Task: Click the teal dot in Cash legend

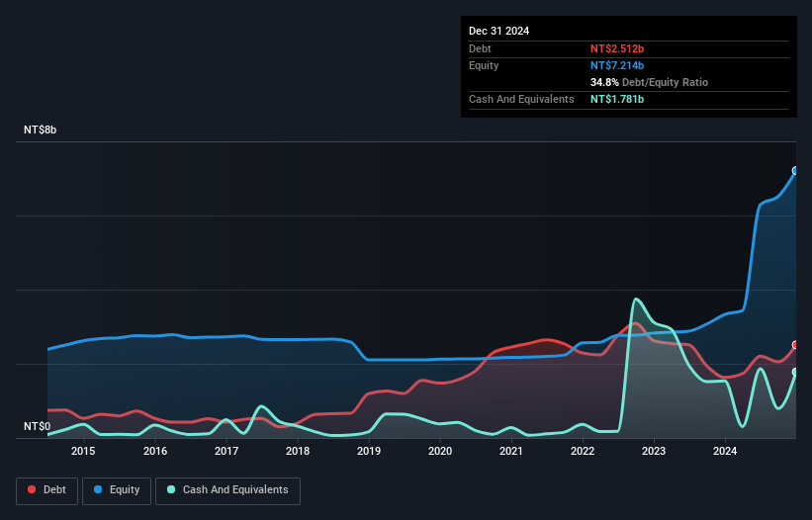Action: pyautogui.click(x=171, y=489)
